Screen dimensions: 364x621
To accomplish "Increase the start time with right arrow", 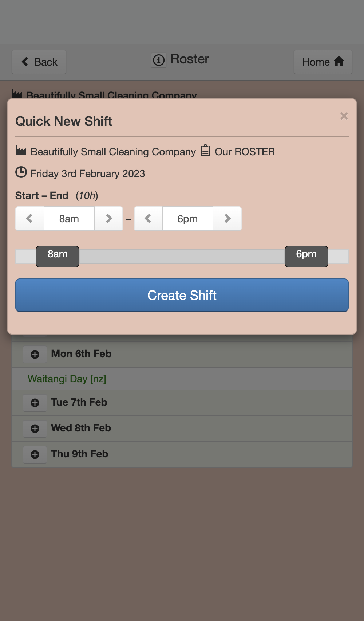I will click(x=108, y=219).
